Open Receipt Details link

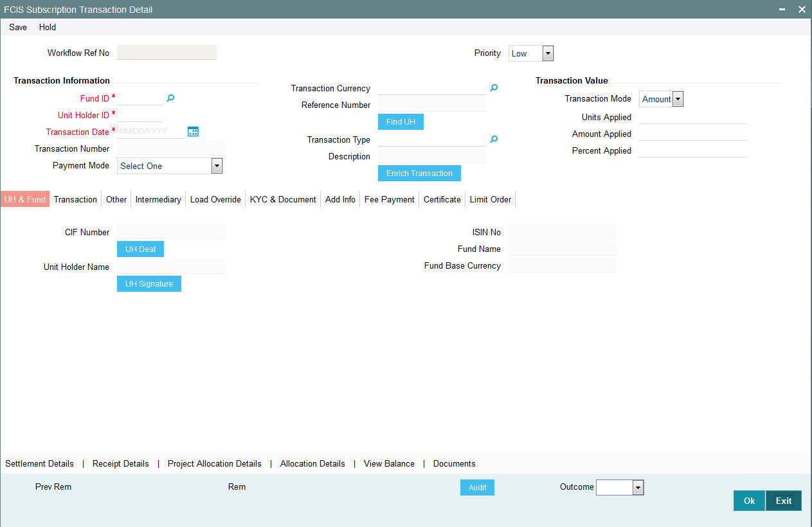pos(121,463)
